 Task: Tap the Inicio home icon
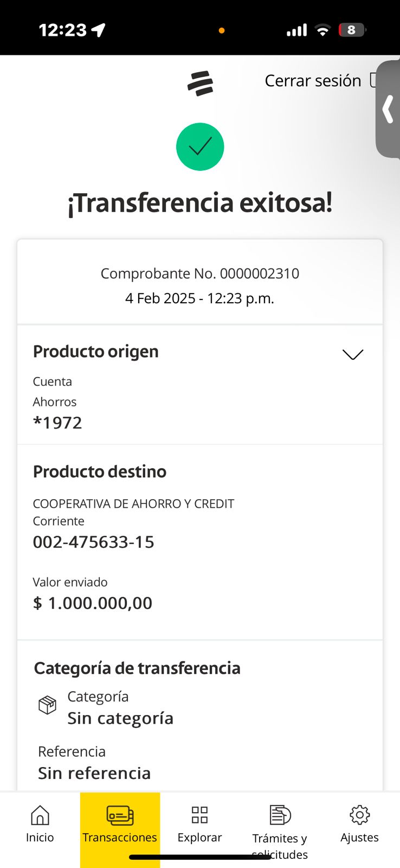tap(40, 815)
